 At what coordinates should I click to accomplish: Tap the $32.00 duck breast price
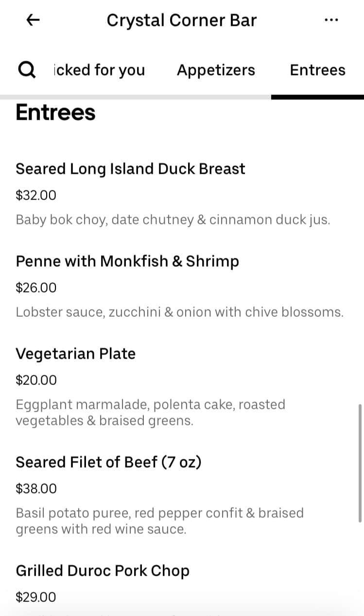(36, 196)
